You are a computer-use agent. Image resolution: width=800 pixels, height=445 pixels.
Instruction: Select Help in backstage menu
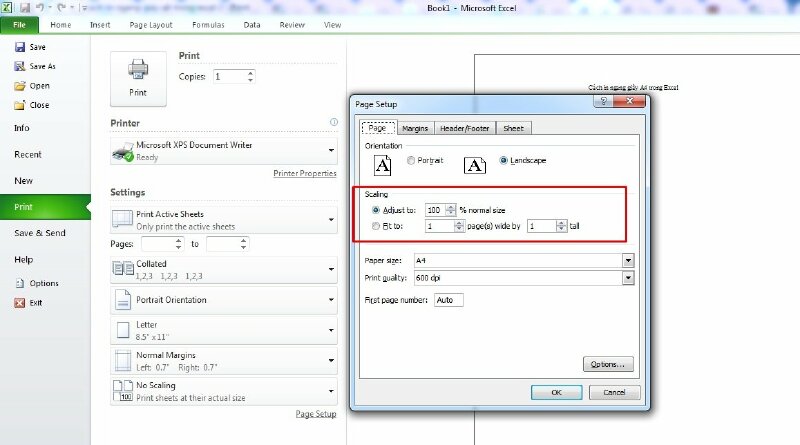point(23,260)
